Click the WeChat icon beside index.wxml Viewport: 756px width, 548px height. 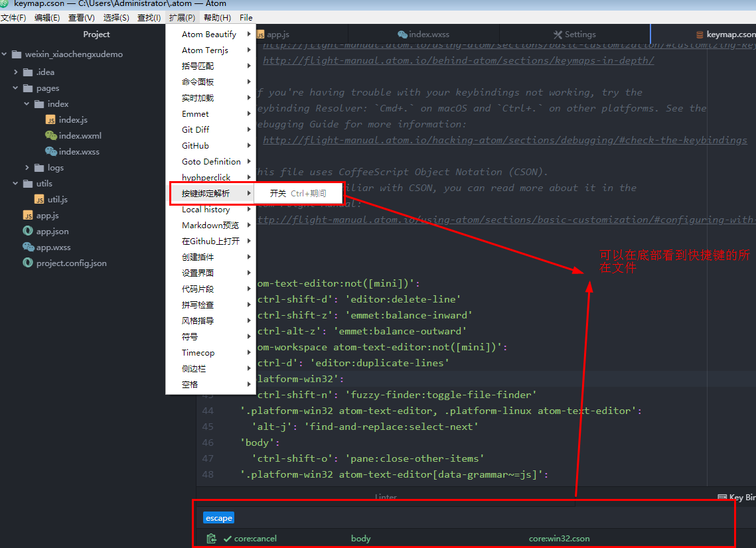[x=50, y=135]
